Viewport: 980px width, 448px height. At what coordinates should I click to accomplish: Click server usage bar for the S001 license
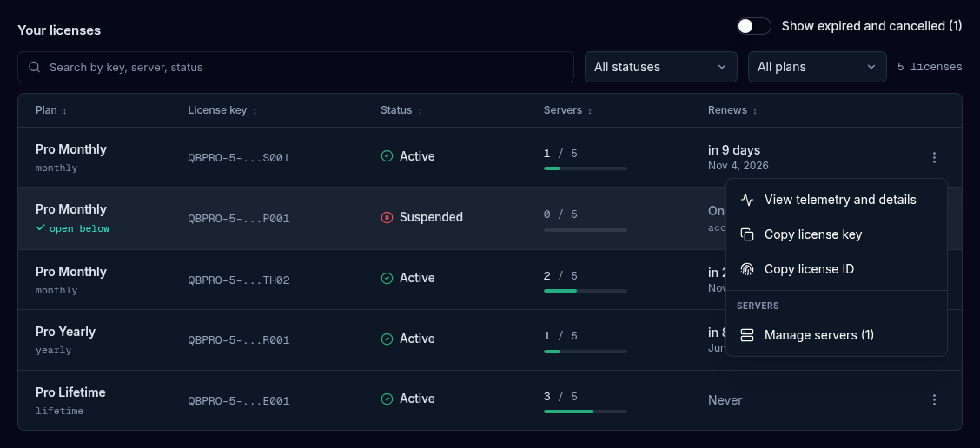click(585, 168)
